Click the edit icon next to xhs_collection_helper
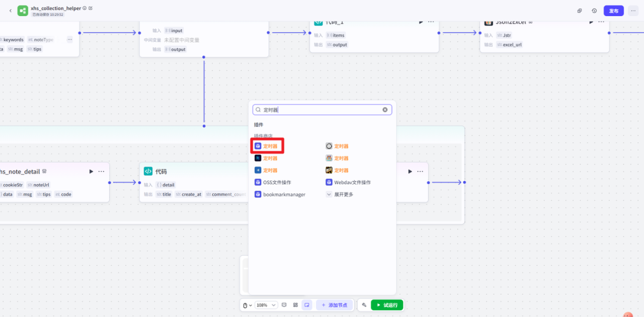 pos(91,8)
